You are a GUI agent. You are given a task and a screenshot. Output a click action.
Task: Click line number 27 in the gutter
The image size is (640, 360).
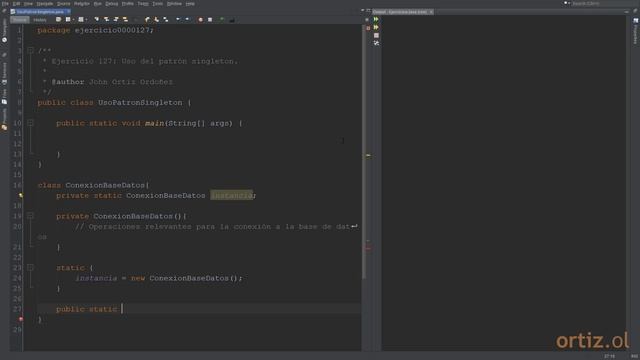[x=17, y=309]
